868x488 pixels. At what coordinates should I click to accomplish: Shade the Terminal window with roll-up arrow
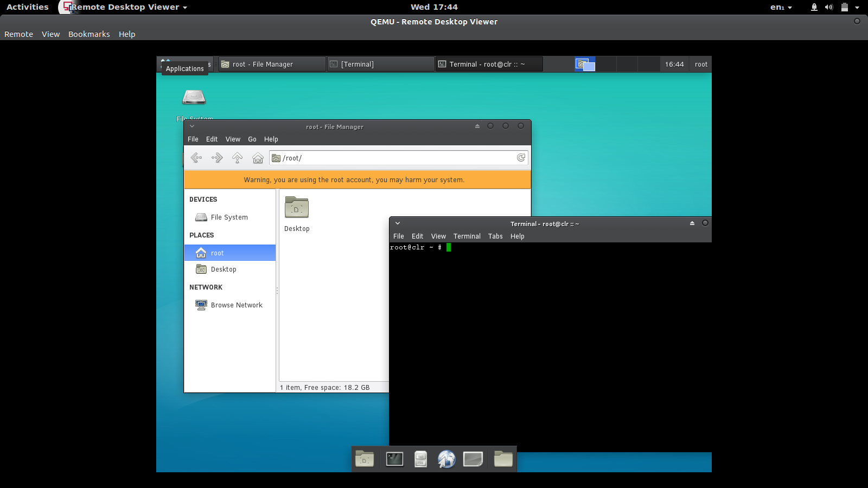692,223
